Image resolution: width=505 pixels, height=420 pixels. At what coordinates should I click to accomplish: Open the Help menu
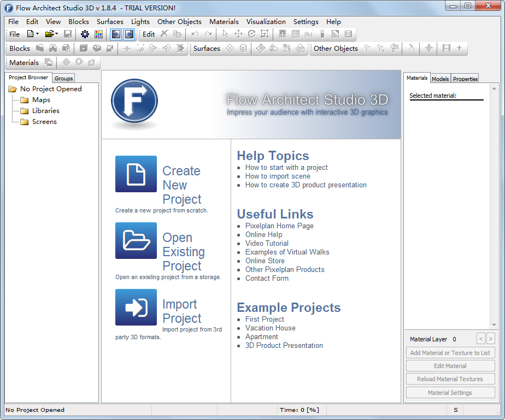click(333, 21)
